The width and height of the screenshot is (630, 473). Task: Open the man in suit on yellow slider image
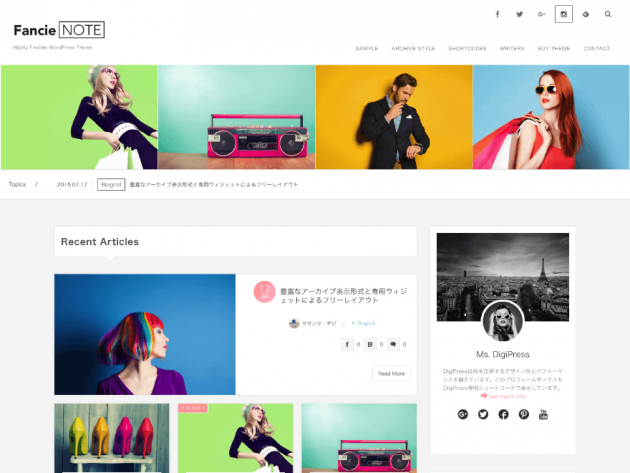394,117
